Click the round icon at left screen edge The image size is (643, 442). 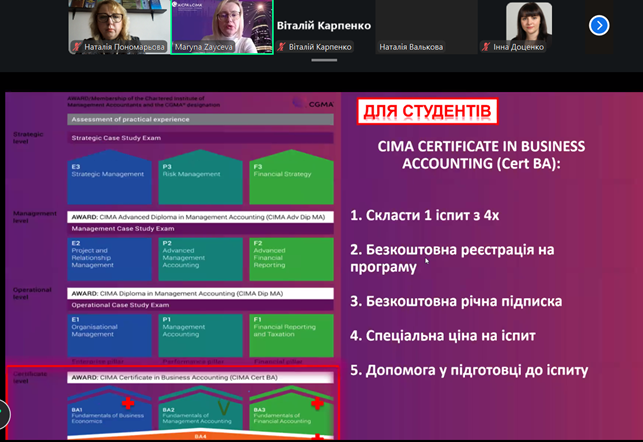(3, 412)
